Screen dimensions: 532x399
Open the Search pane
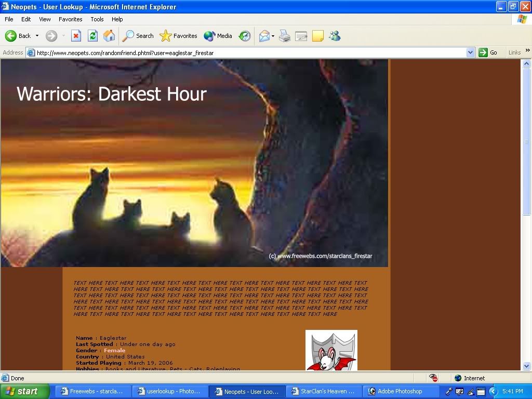coord(138,36)
